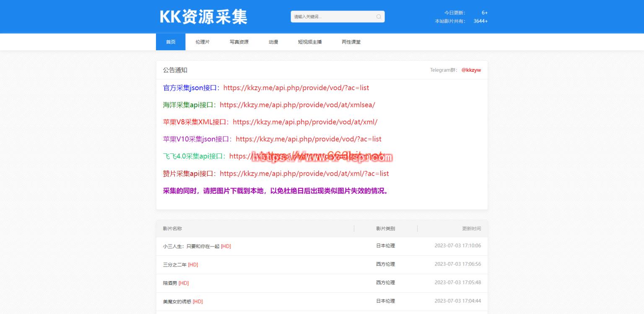Screen dimensions: 644x314
Task: Select the 陪酒男 film title
Action: pos(170,283)
